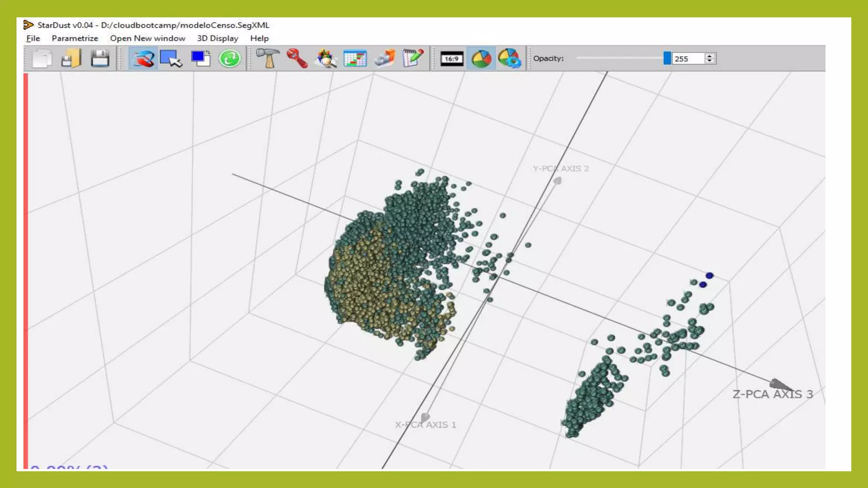Screen dimensions: 868x488
Task: Click the swap blue/white colors icon
Action: (200, 58)
